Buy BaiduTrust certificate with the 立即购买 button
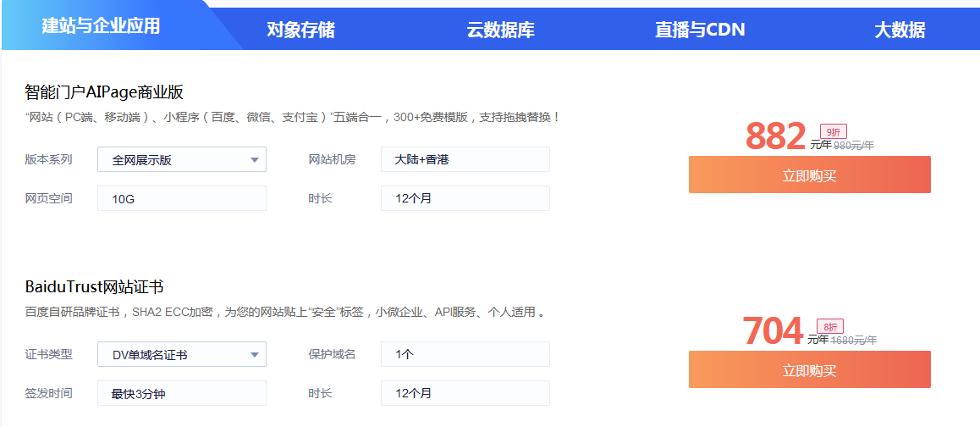The image size is (980, 427). click(809, 369)
